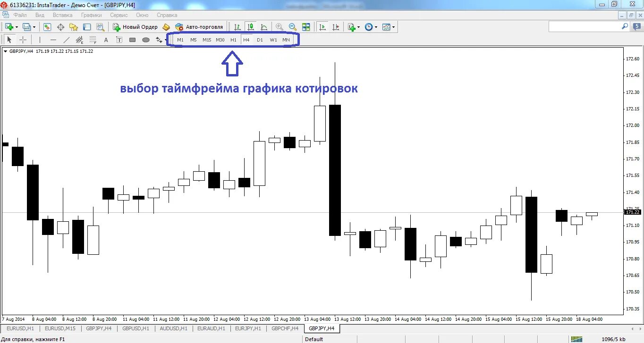
Task: Choose the rectangle shape tool
Action: (x=133, y=40)
